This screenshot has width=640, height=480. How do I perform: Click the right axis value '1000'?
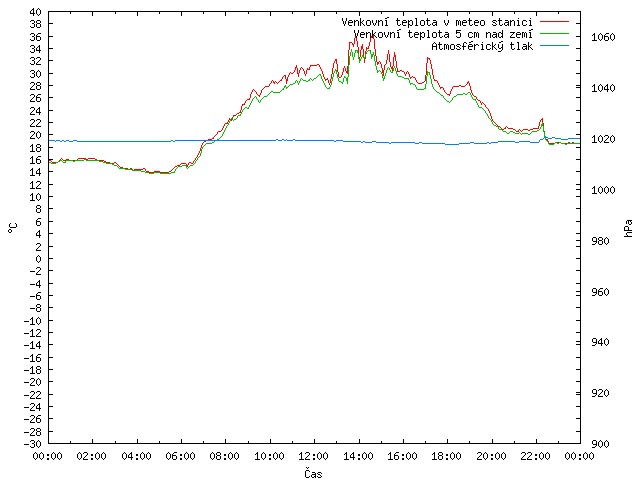pos(603,190)
